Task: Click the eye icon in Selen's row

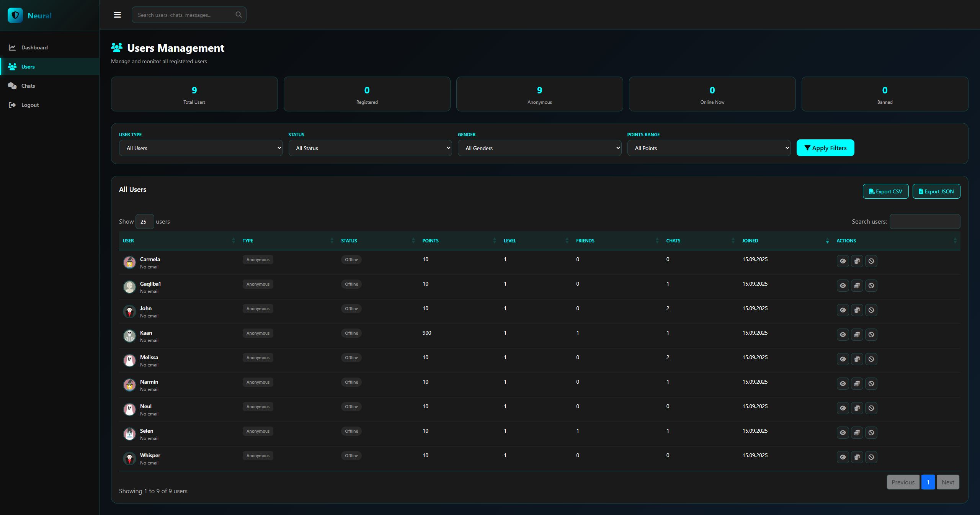Action: pos(843,433)
